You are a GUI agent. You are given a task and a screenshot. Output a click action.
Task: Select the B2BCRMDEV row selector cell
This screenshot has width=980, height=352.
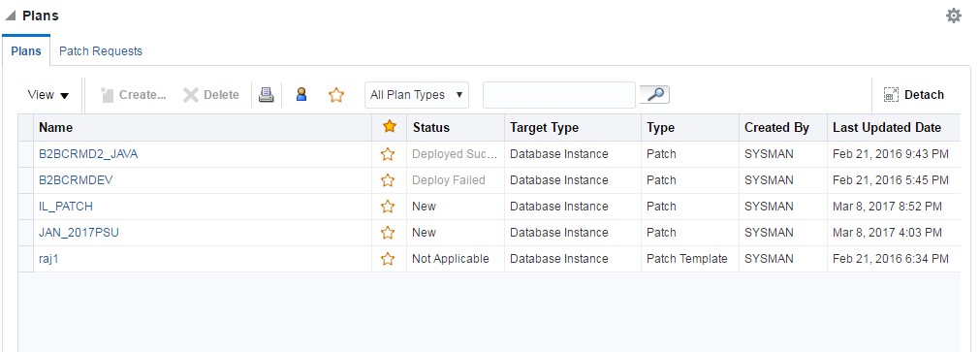[25, 180]
